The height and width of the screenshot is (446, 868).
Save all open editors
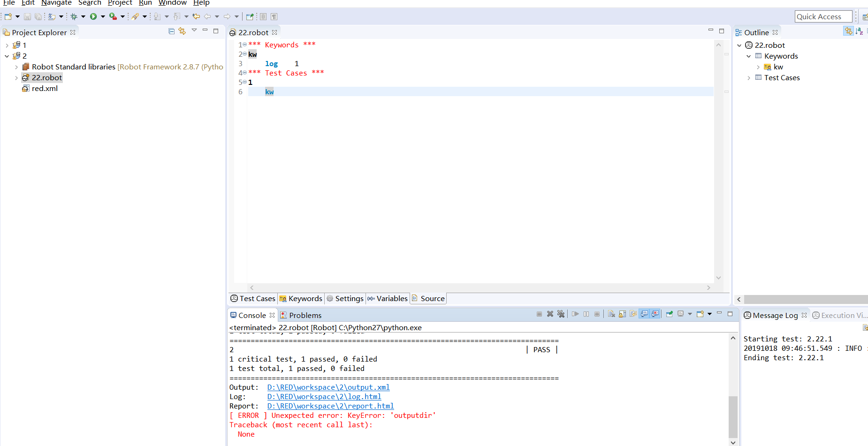pyautogui.click(x=38, y=16)
